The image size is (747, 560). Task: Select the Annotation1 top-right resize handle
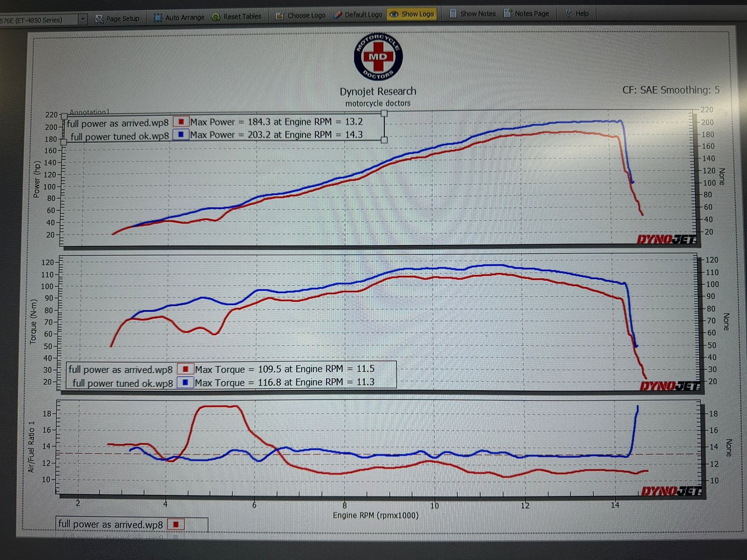[x=384, y=113]
